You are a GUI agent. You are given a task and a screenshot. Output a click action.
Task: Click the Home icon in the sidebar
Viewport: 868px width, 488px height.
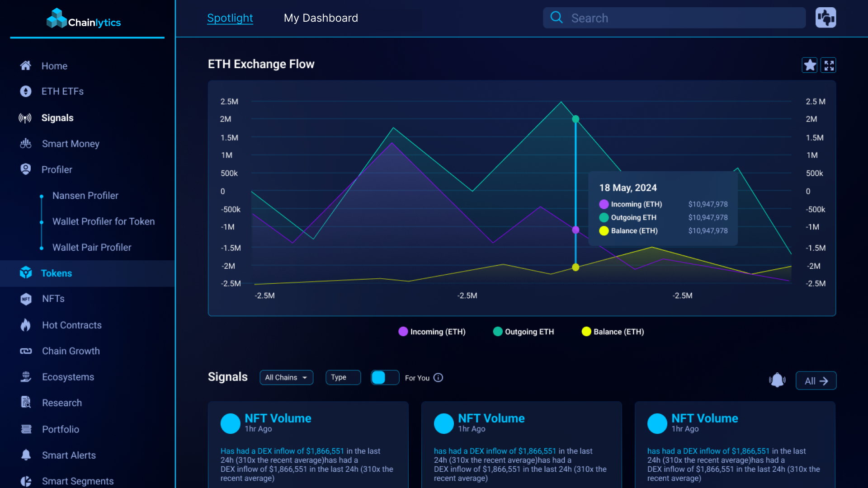(x=26, y=66)
